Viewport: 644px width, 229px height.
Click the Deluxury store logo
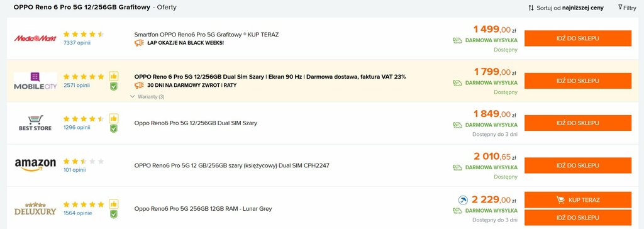[35, 209]
